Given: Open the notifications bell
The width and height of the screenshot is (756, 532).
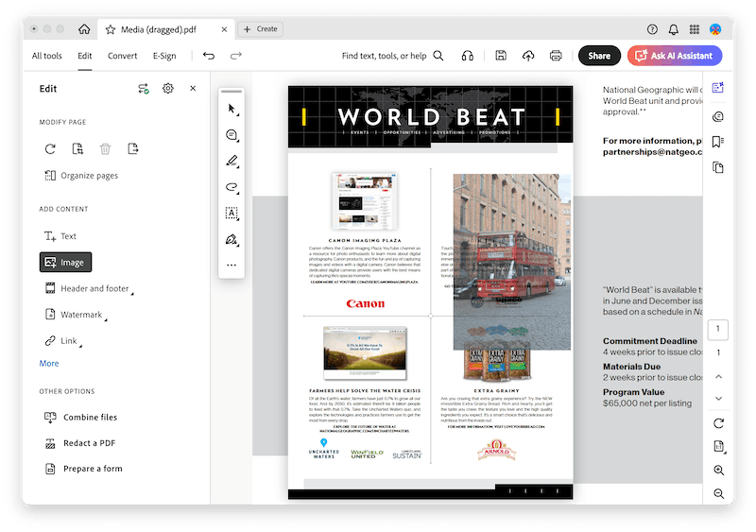Looking at the screenshot, I should 674,29.
